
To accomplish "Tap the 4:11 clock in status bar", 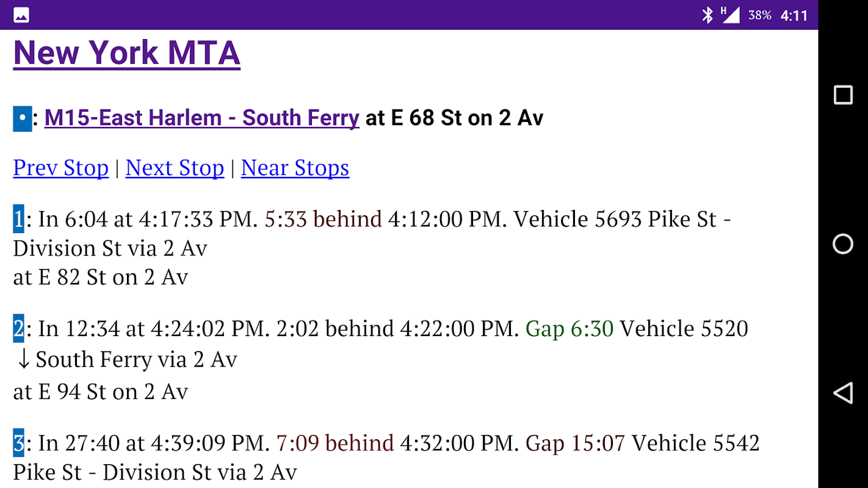I will tap(794, 15).
